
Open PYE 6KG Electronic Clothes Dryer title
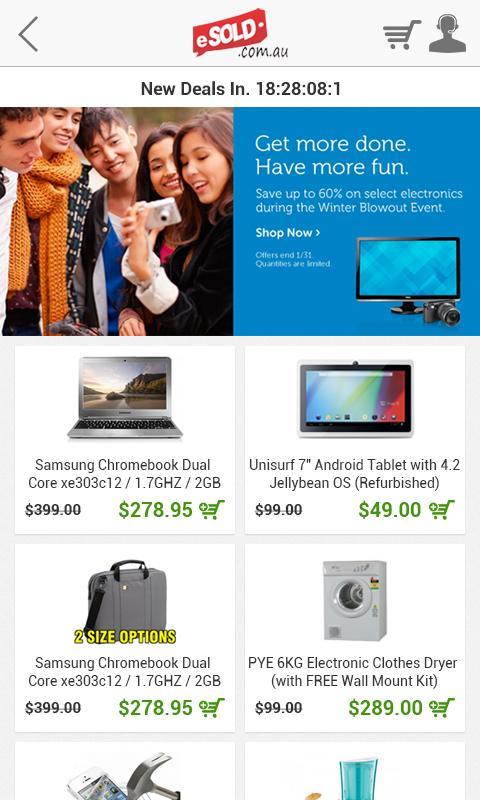(353, 671)
